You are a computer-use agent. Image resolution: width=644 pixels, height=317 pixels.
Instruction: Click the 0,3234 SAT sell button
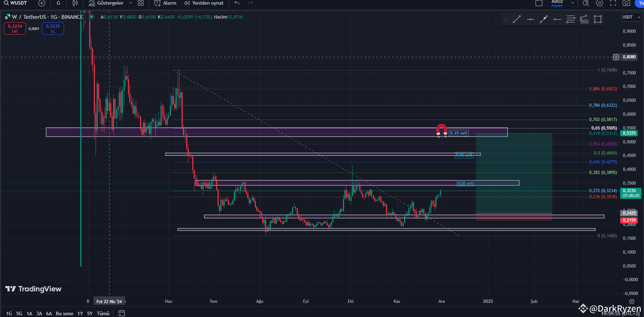point(15,28)
